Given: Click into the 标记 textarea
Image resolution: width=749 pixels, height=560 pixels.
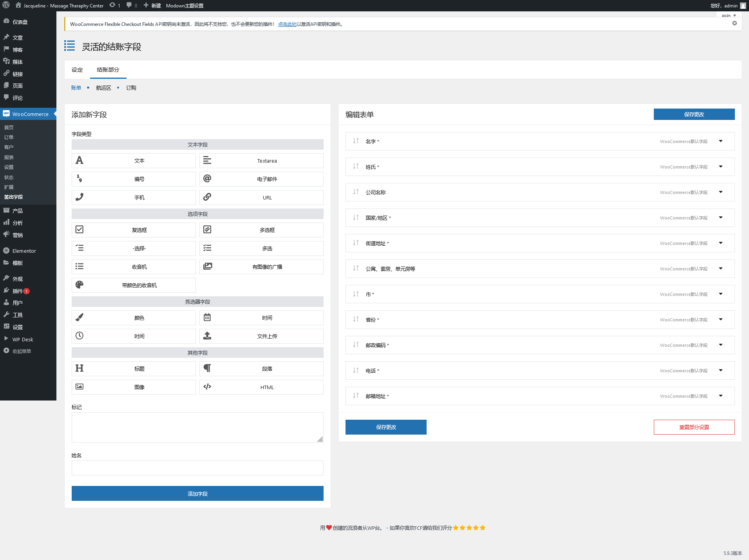Looking at the screenshot, I should pos(197,427).
